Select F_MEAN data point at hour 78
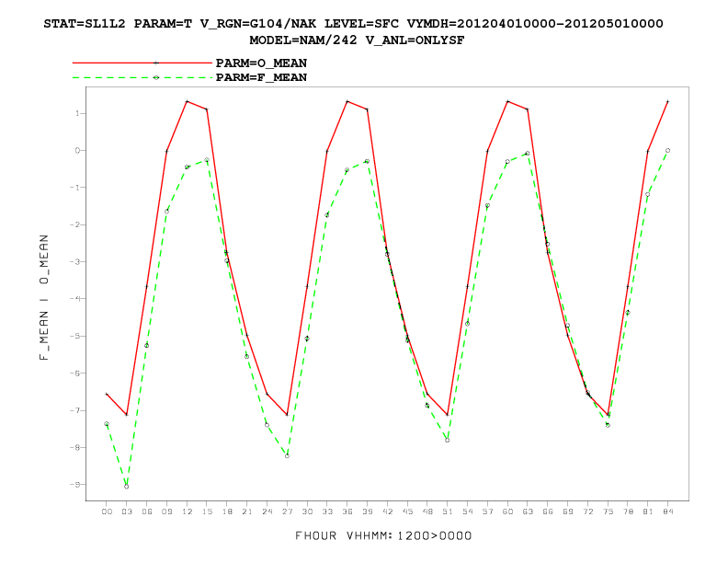728x563 pixels. coord(628,312)
